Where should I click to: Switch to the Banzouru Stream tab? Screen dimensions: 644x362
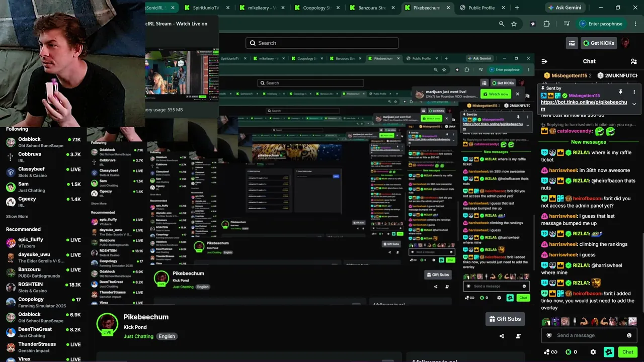click(371, 8)
